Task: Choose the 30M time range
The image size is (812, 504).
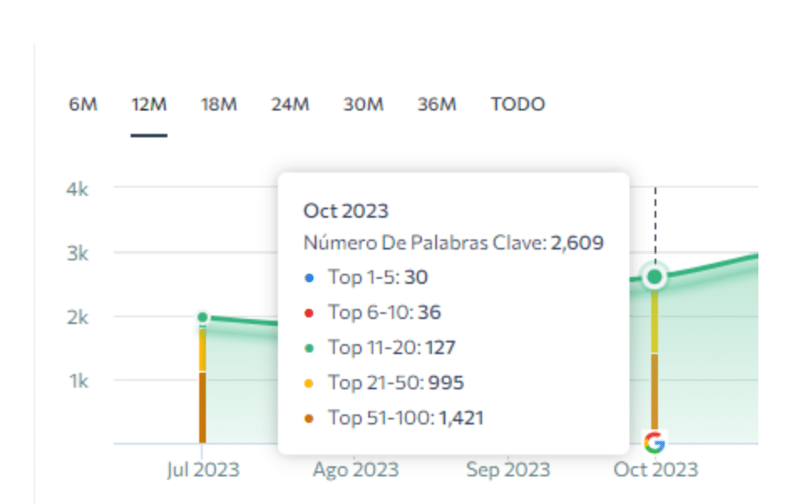Action: pos(363,105)
